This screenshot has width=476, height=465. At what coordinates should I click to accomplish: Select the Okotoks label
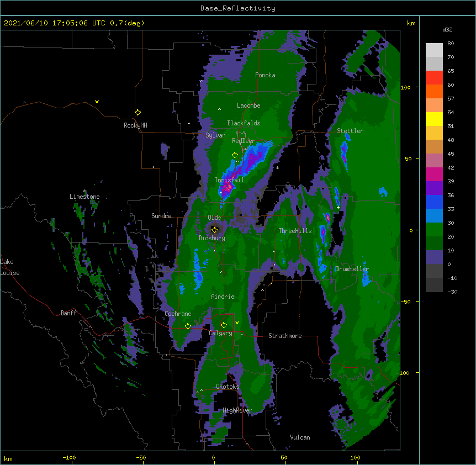coord(228,387)
